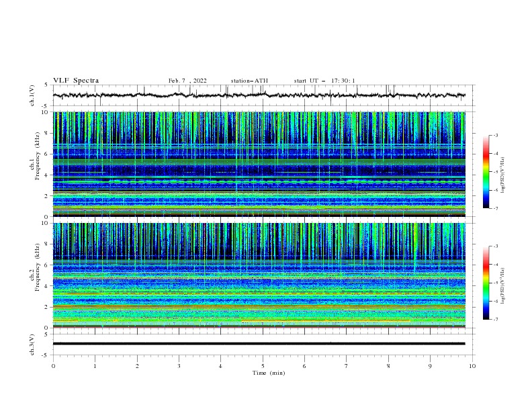Click time axis tick label "3"
This screenshot has height=411, width=532.
pos(179,366)
